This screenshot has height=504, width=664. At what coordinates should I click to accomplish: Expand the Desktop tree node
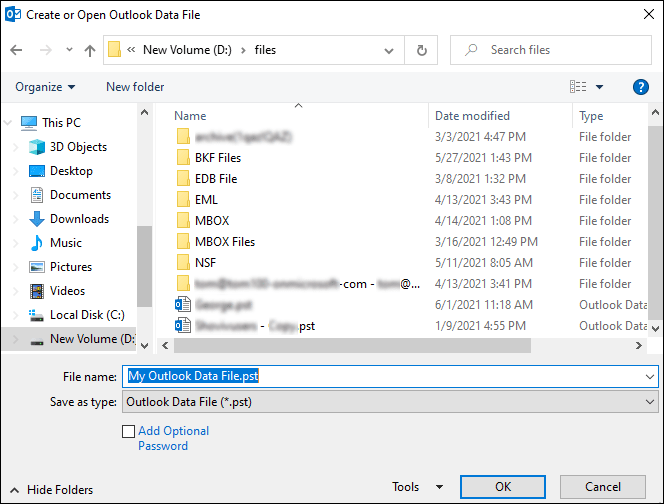click(16, 171)
